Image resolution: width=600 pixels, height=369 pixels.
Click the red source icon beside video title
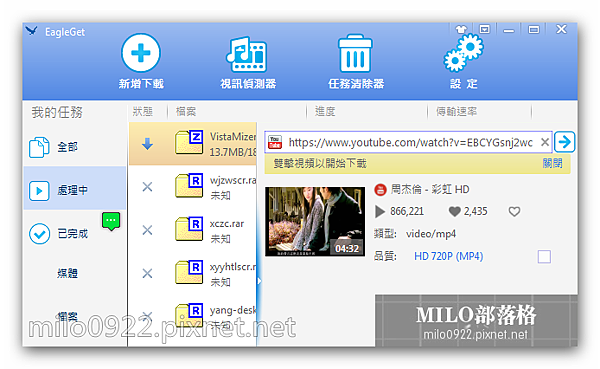coord(380,189)
